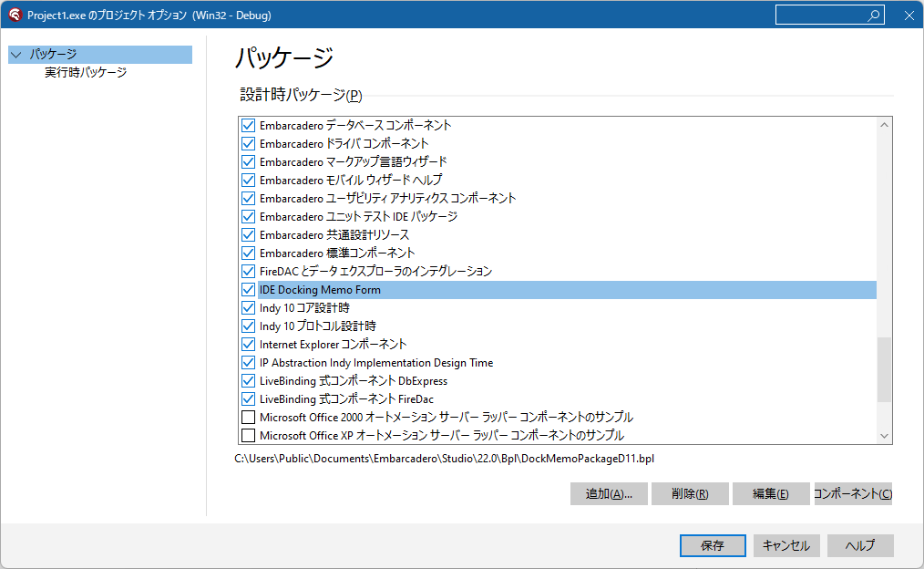The image size is (924, 569).
Task: Click the 追加(A)... button
Action: [x=609, y=494]
